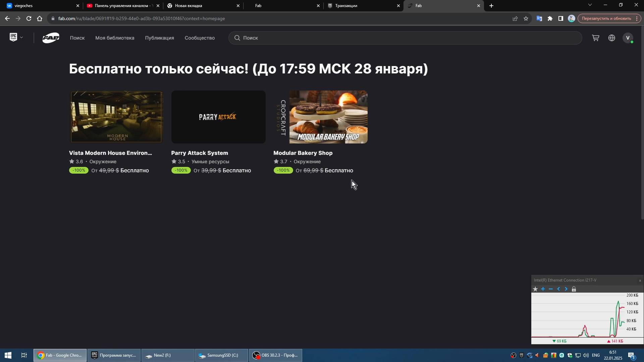Select Моя библиотека navigation item

(x=114, y=38)
